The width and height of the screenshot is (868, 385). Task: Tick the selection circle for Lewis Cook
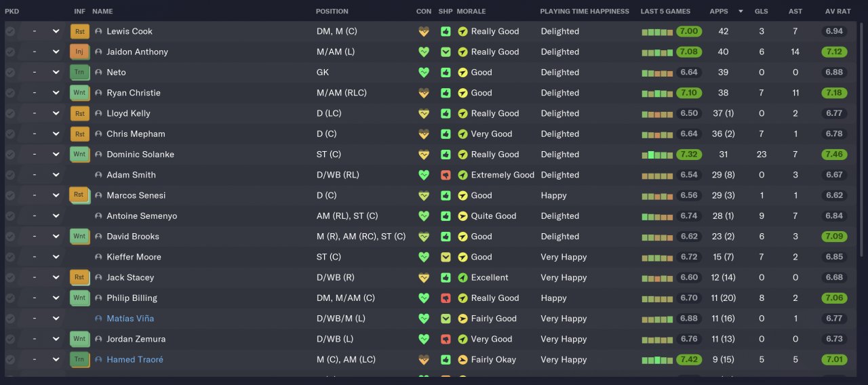[x=10, y=31]
